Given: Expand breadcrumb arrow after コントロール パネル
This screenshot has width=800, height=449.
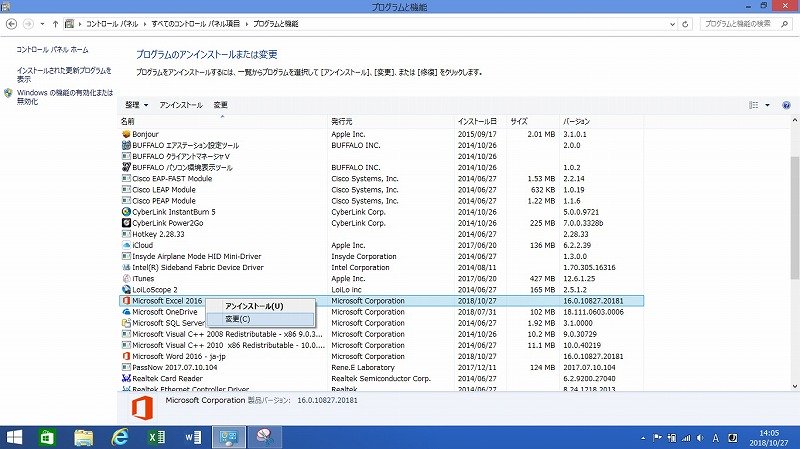Looking at the screenshot, I should click(x=145, y=24).
